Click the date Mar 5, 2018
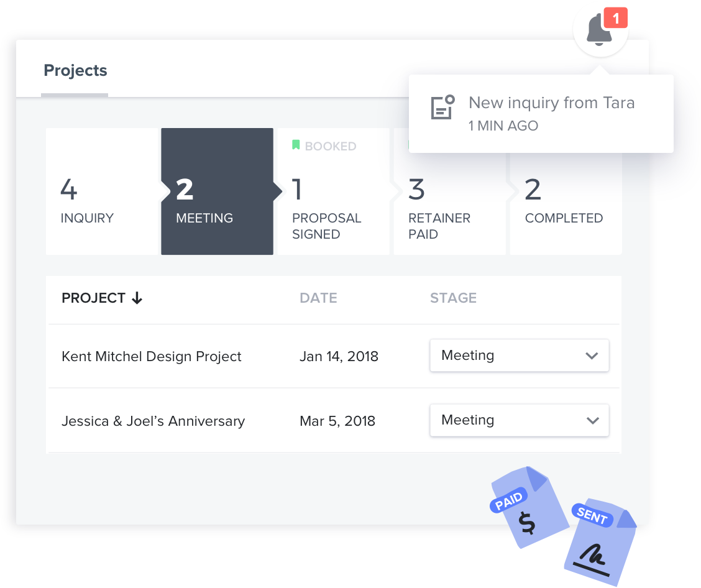This screenshot has height=588, width=701. click(337, 421)
